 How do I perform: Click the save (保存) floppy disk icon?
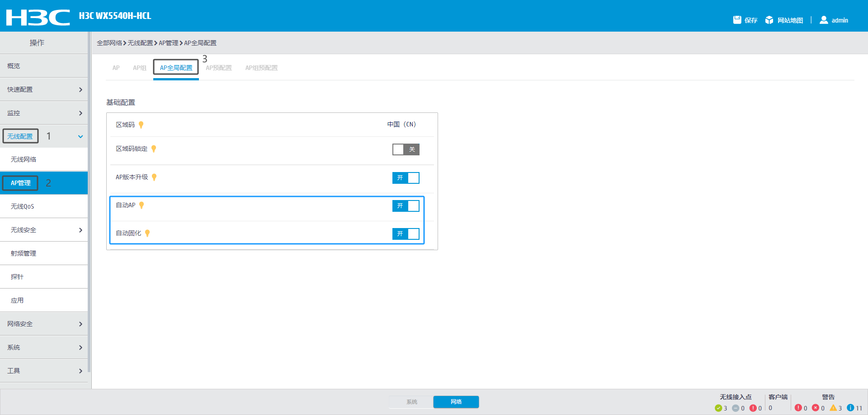point(737,20)
